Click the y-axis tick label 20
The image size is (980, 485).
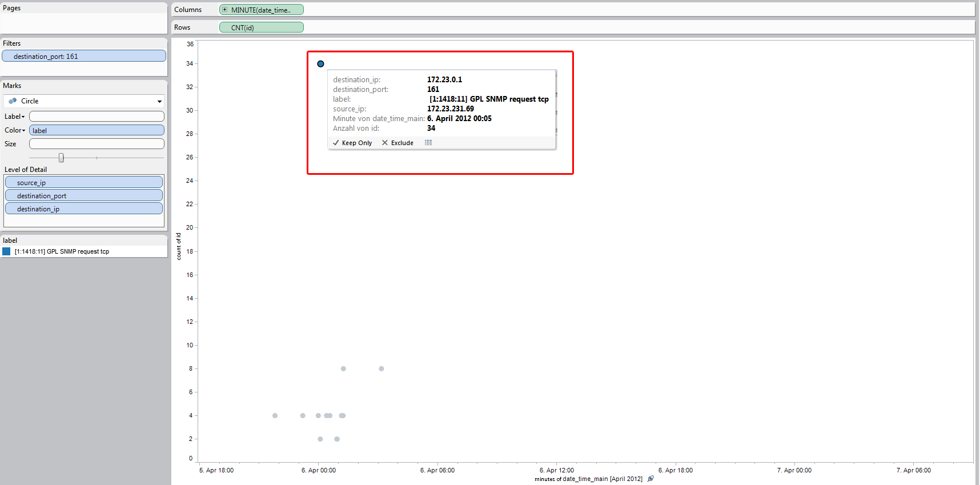[190, 227]
